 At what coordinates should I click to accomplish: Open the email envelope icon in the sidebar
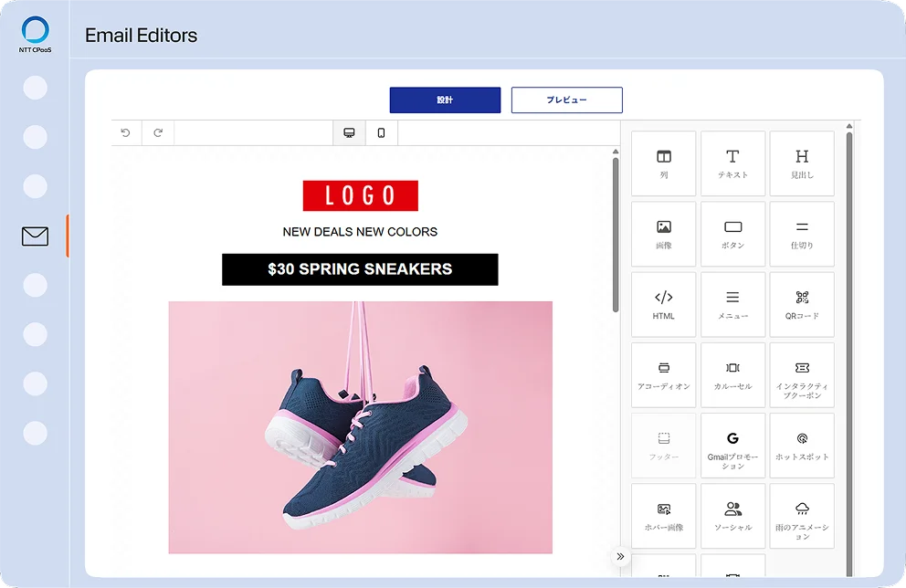[x=36, y=236]
